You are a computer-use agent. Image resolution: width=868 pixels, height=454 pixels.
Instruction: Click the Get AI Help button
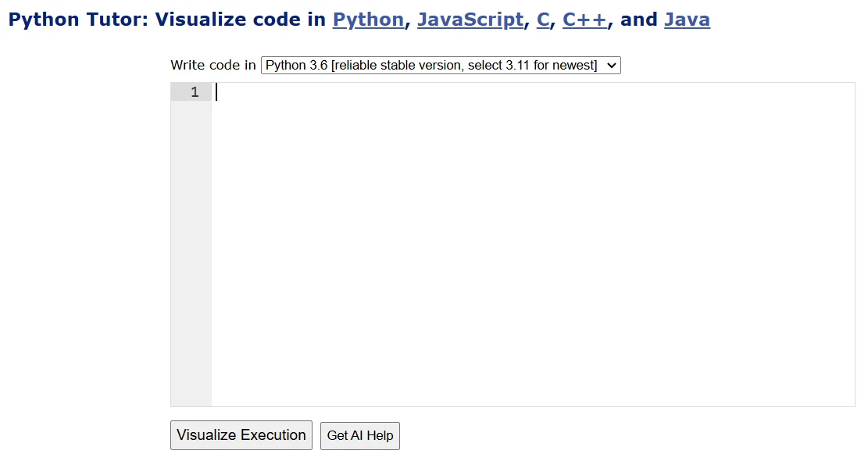click(359, 435)
